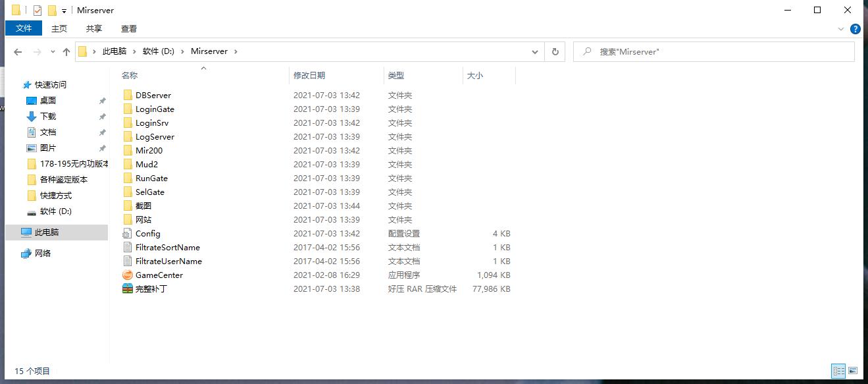Expand the ribbon with chevron arrow

pos(841,29)
